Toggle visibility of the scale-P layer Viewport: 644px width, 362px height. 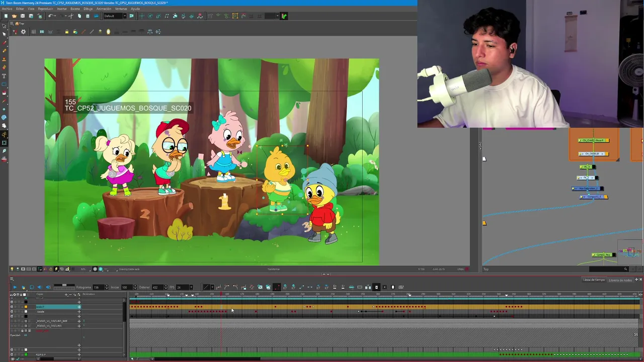pos(12,307)
